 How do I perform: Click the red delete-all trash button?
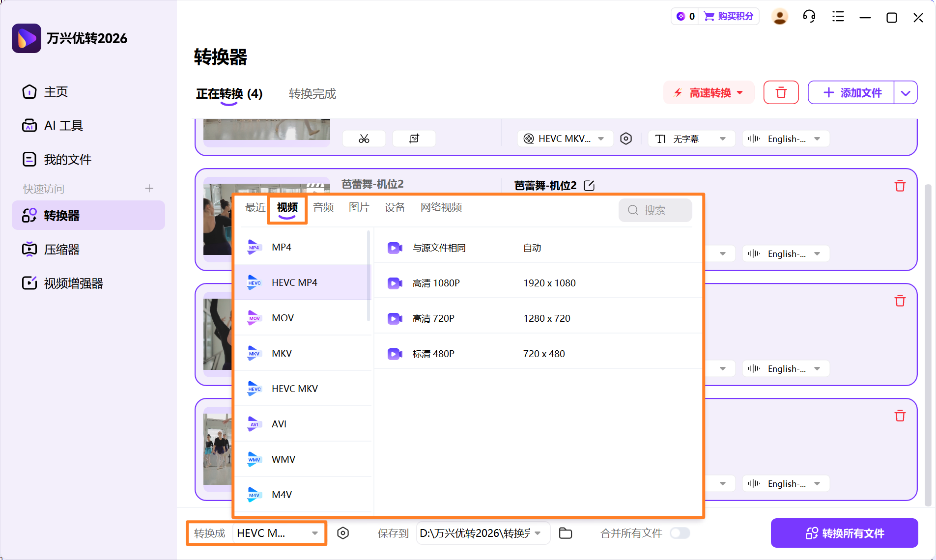[x=781, y=93]
